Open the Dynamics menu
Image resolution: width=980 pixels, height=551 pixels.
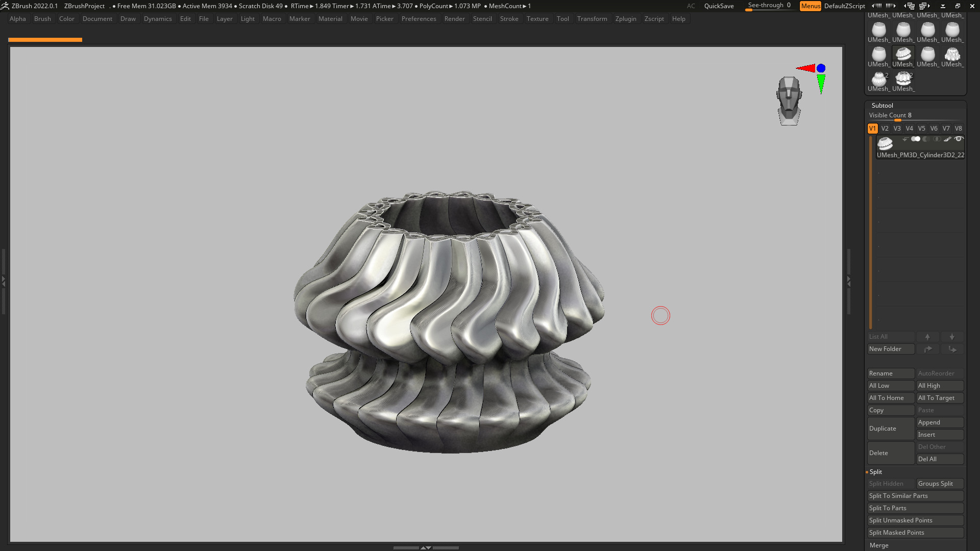click(158, 19)
